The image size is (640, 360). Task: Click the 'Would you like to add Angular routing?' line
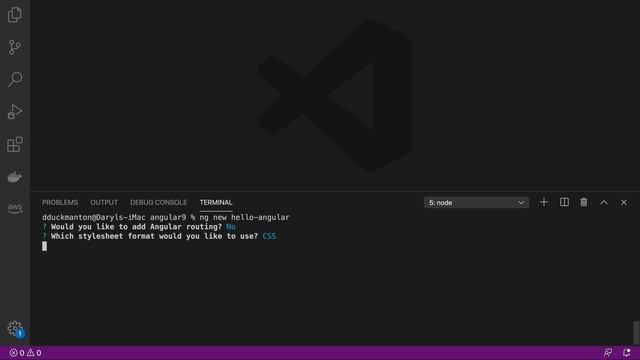tap(139, 227)
